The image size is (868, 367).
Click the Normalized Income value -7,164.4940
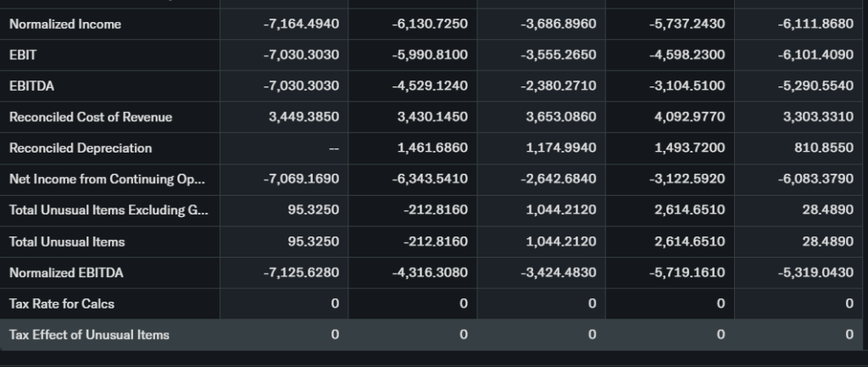click(301, 25)
